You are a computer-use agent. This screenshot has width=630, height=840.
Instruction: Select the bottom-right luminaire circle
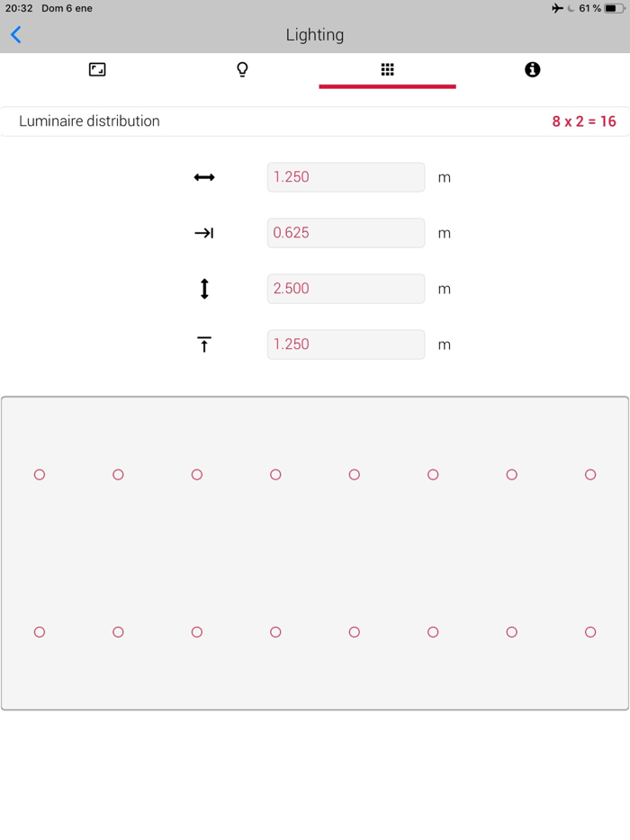point(590,632)
